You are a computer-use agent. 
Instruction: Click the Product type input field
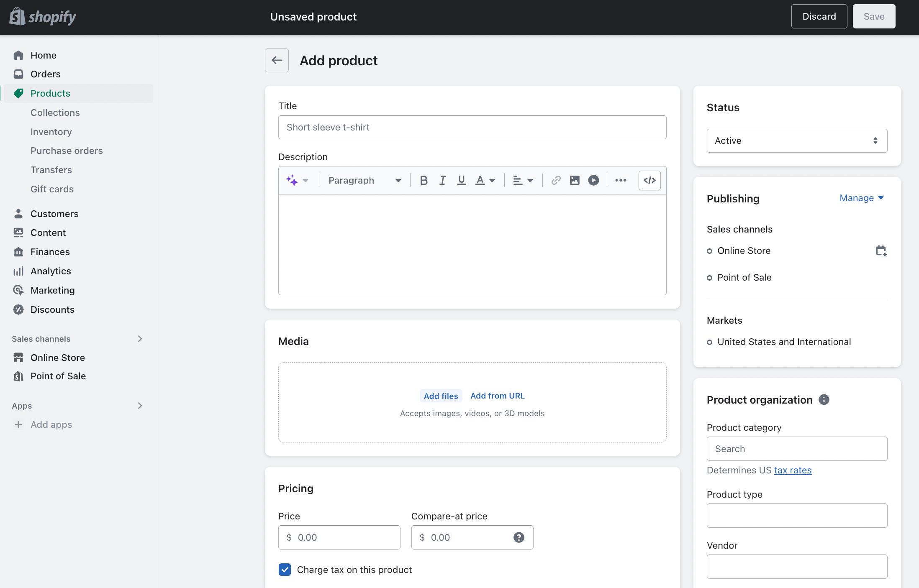[x=797, y=516]
